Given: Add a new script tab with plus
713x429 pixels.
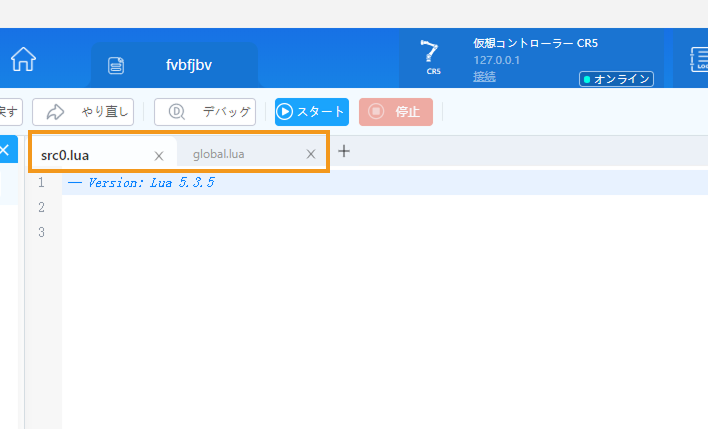Looking at the screenshot, I should (x=344, y=151).
